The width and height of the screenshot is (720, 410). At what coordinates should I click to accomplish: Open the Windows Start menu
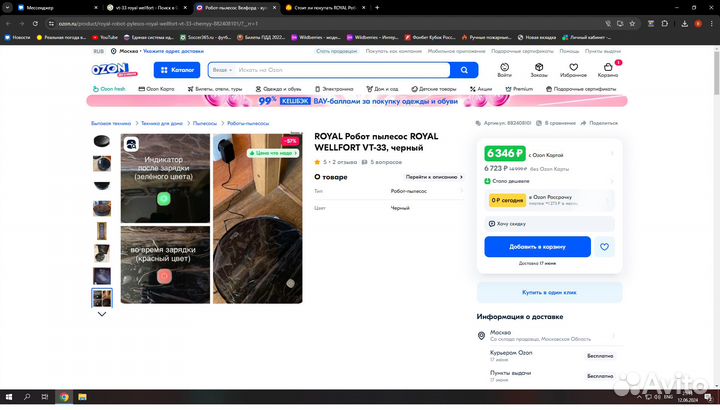7,398
